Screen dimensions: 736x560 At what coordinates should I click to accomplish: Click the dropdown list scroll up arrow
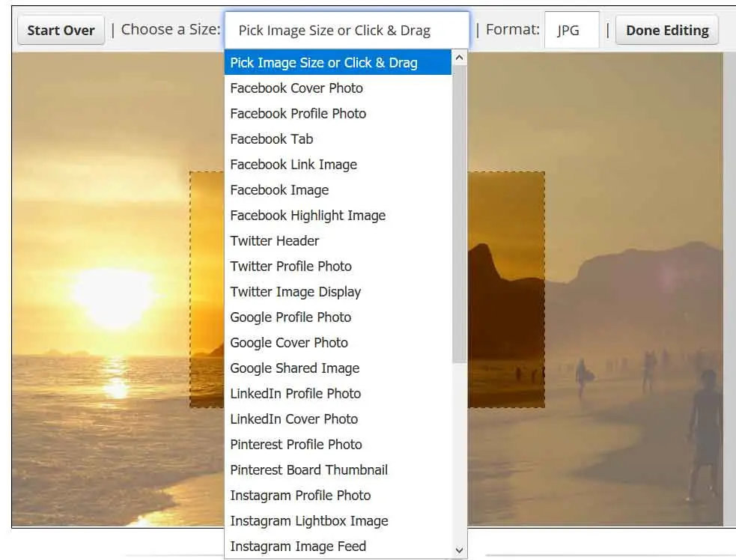(460, 57)
